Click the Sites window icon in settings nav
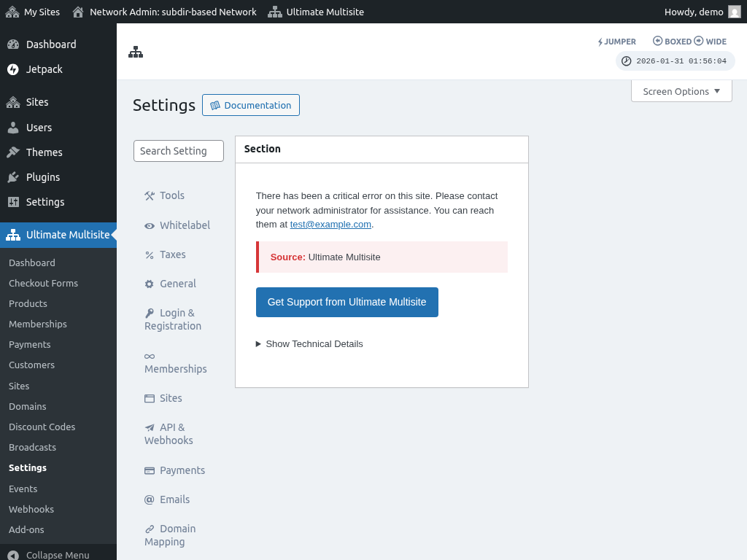The width and height of the screenshot is (747, 560). tap(150, 399)
